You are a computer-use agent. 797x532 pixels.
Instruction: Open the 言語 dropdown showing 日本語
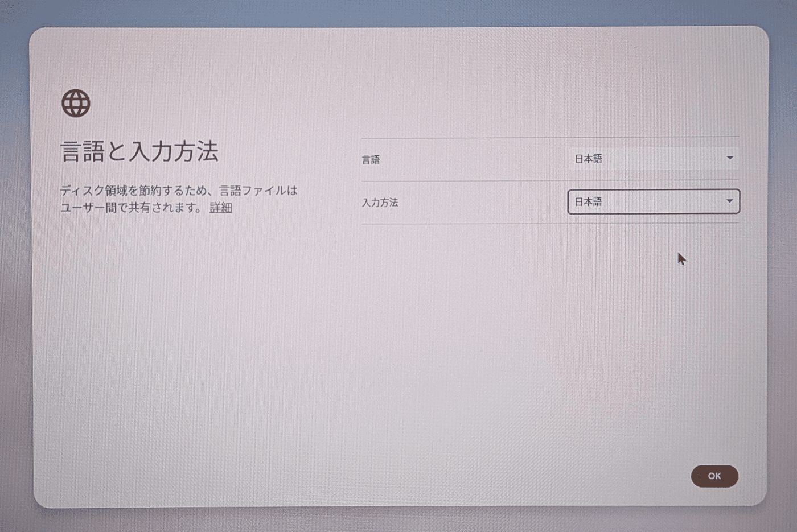click(654, 159)
